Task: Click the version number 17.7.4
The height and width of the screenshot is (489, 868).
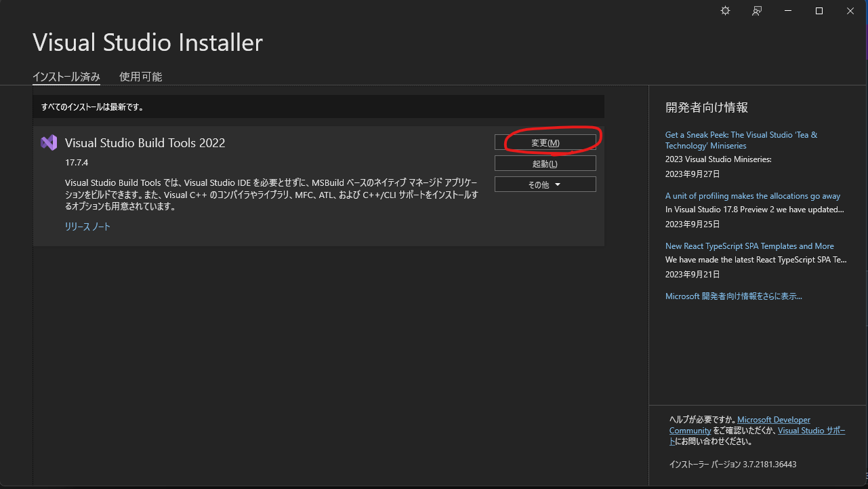Action: click(77, 163)
